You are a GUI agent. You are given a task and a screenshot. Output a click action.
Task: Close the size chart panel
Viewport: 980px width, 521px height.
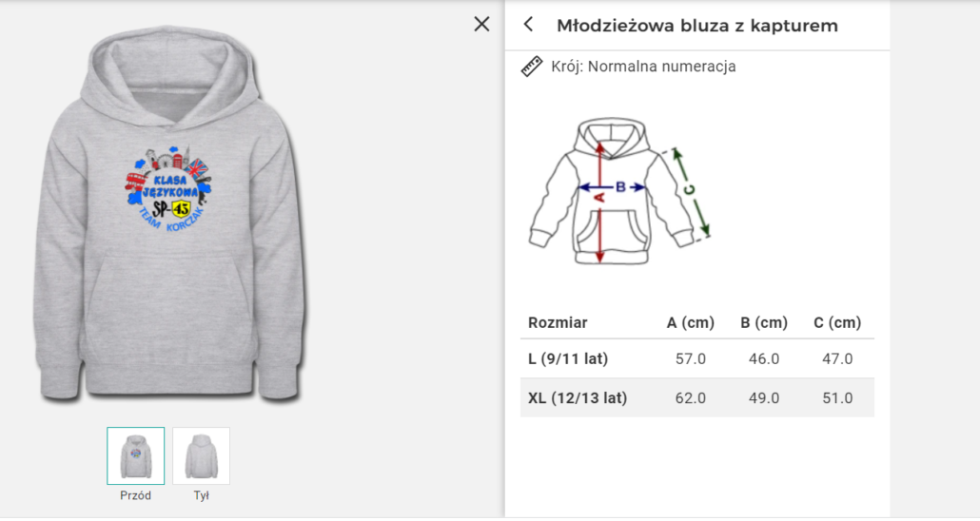click(x=481, y=25)
